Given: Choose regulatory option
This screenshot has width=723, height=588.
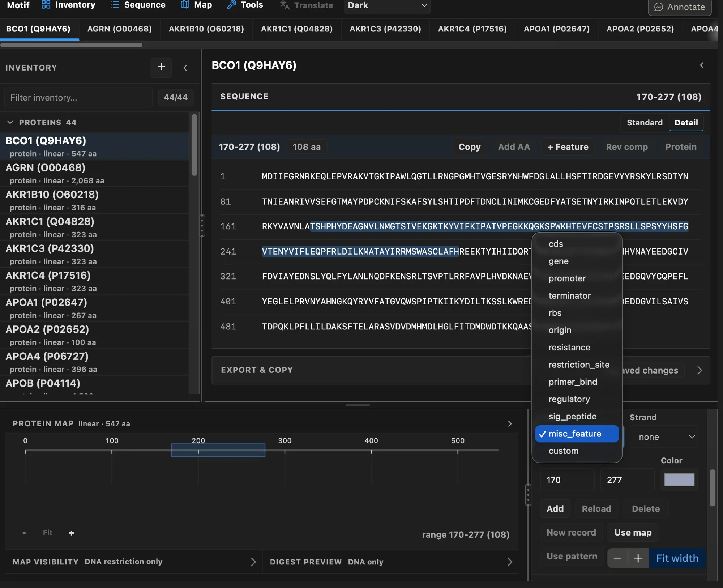Looking at the screenshot, I should coord(577,399).
